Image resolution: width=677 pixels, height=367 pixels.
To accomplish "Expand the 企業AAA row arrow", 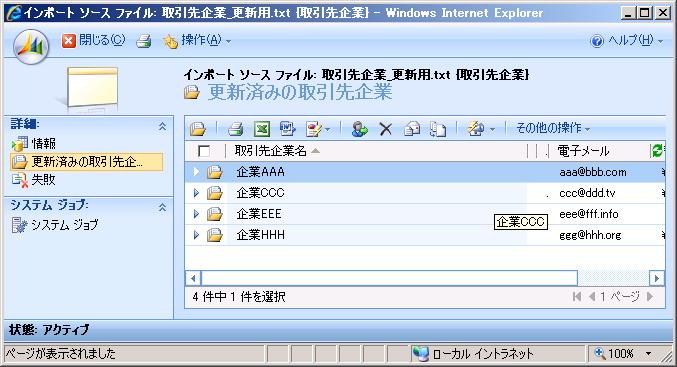I will tap(196, 172).
